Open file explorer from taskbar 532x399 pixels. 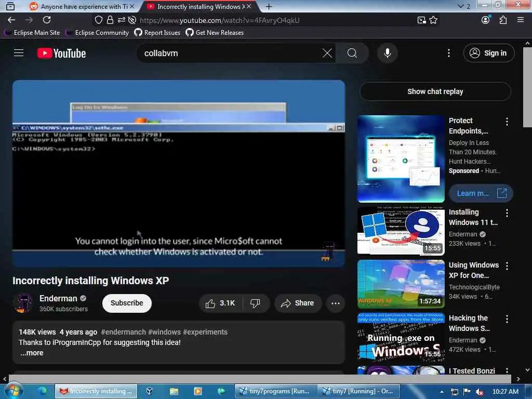click(x=174, y=391)
